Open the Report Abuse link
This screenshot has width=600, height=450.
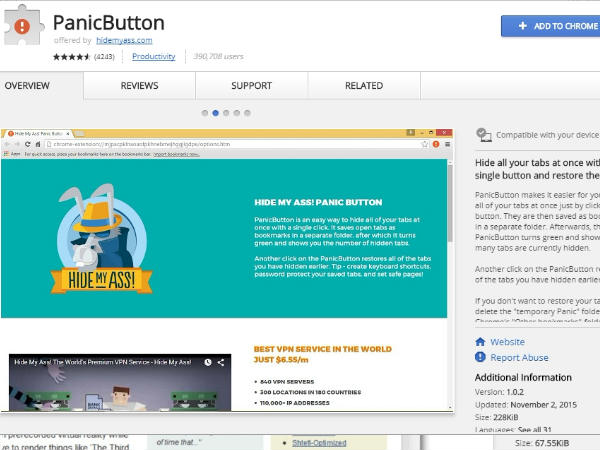pyautogui.click(x=519, y=357)
